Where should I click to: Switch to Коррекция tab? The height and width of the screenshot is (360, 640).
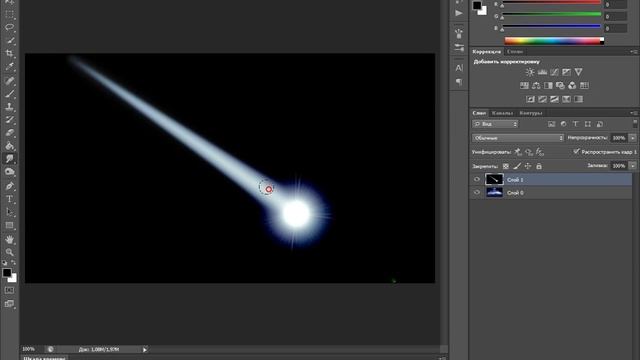click(487, 52)
